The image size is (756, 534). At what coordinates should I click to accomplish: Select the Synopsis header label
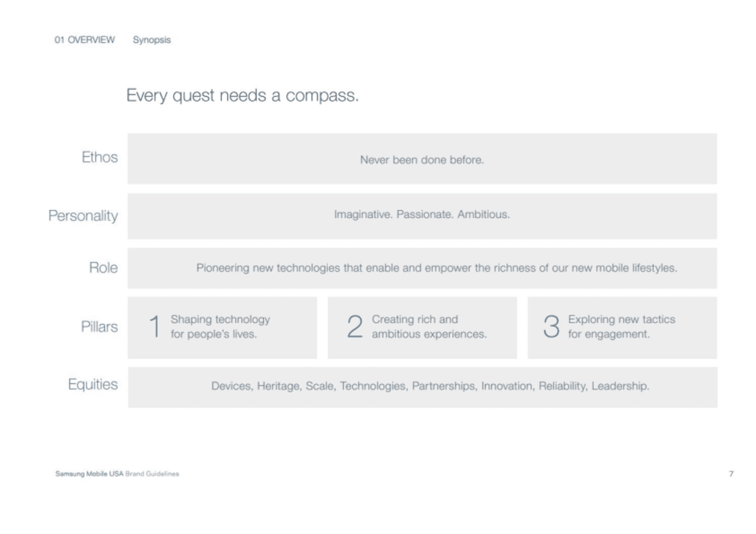point(152,40)
